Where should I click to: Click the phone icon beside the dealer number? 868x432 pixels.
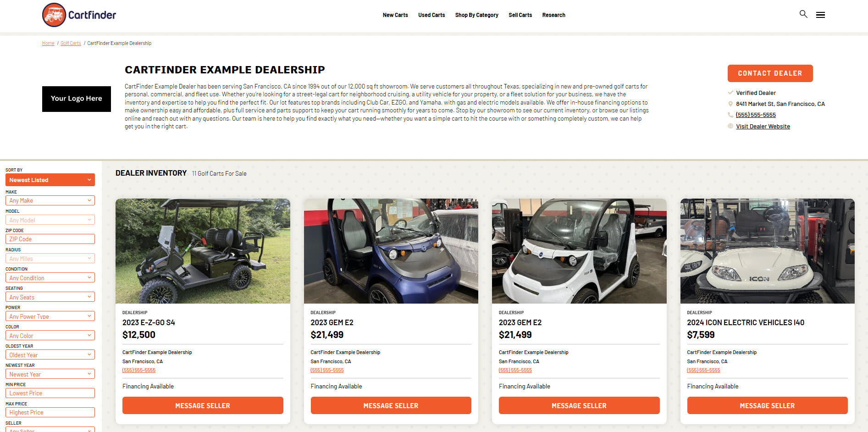(730, 115)
